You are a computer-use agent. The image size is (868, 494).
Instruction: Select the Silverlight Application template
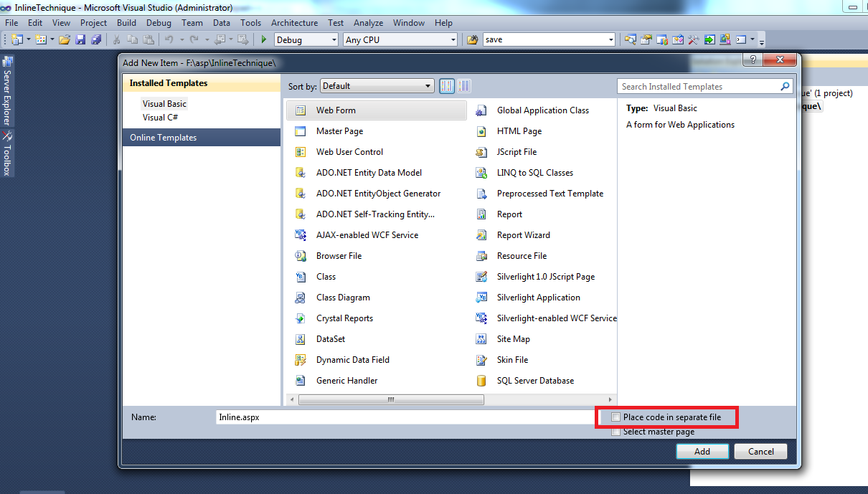click(x=543, y=298)
